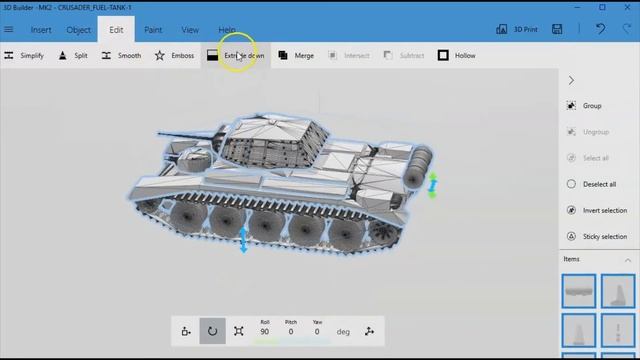Save the model with the floppy icon

click(x=557, y=29)
